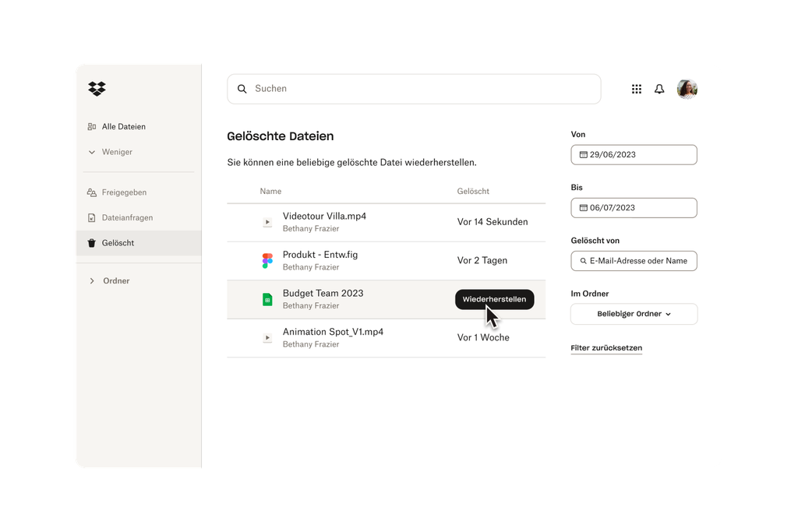Click the video icon for Videotour Villa.mp4

pyautogui.click(x=268, y=221)
